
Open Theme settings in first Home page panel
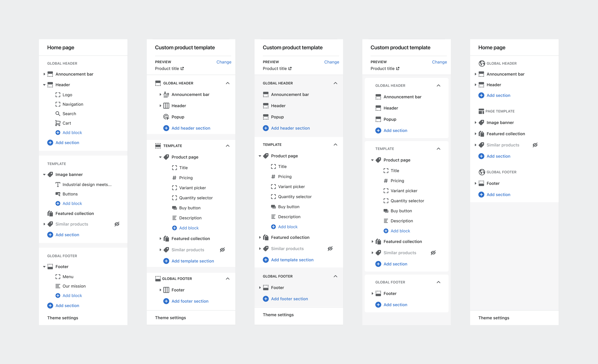(x=63, y=318)
